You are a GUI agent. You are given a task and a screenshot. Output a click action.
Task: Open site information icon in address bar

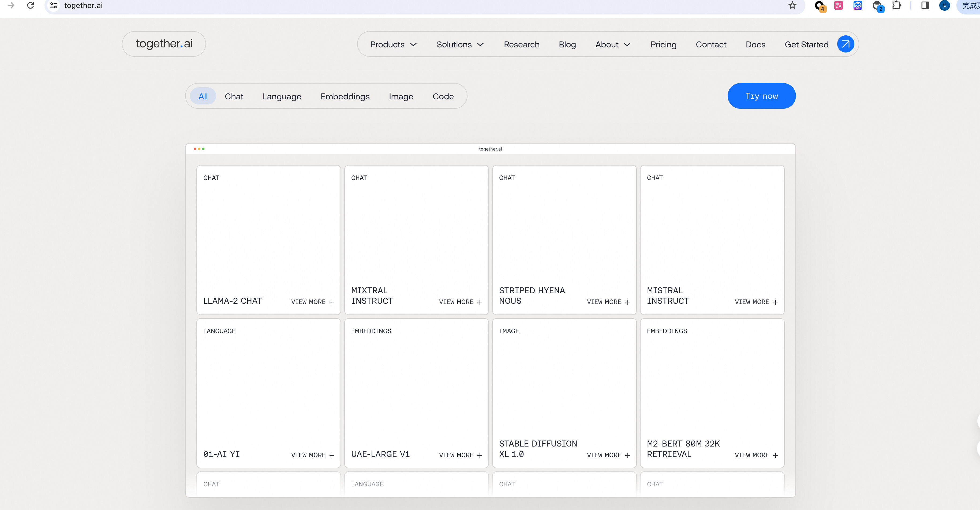pyautogui.click(x=54, y=5)
